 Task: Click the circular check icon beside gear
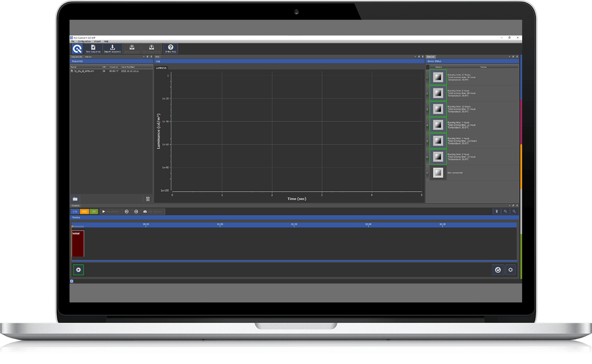tap(498, 270)
